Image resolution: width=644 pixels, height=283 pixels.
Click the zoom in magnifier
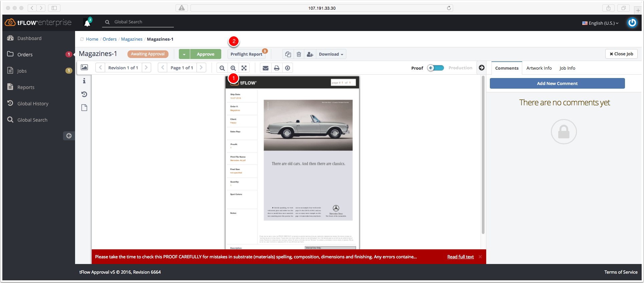click(233, 68)
